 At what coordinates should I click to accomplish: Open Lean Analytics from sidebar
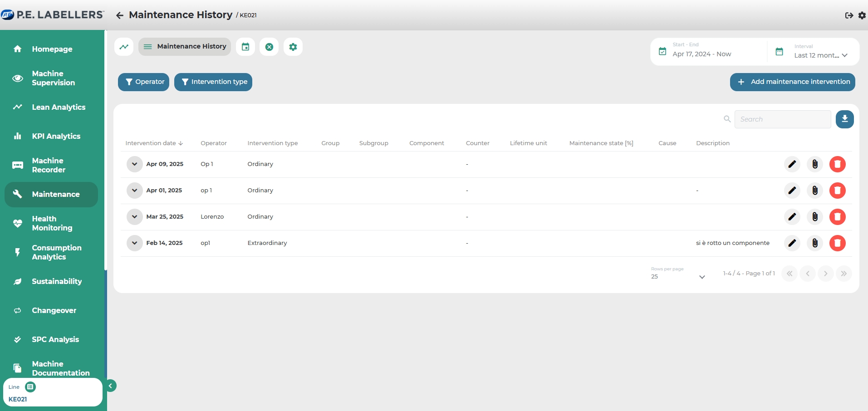coord(58,107)
